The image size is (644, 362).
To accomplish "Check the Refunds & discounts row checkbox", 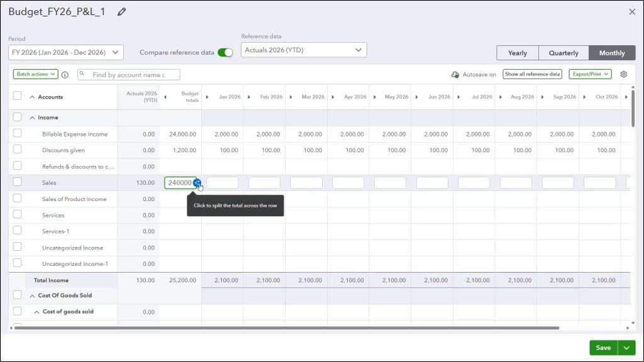I will pos(17,166).
